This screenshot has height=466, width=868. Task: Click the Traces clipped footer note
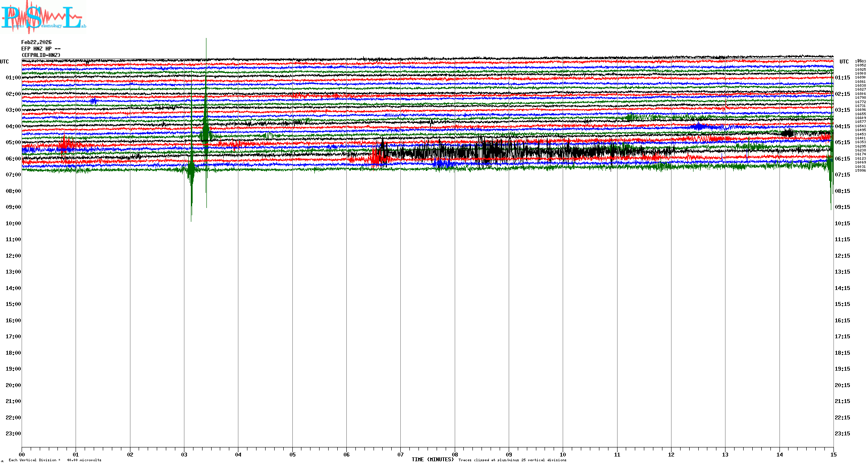pyautogui.click(x=512, y=460)
